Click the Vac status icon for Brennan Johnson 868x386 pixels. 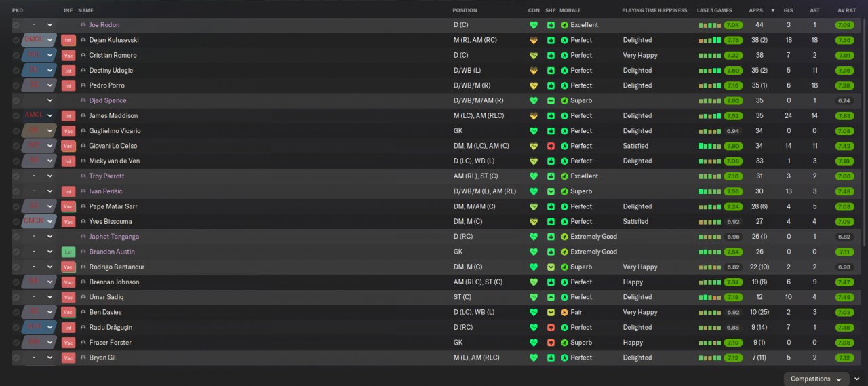[68, 282]
